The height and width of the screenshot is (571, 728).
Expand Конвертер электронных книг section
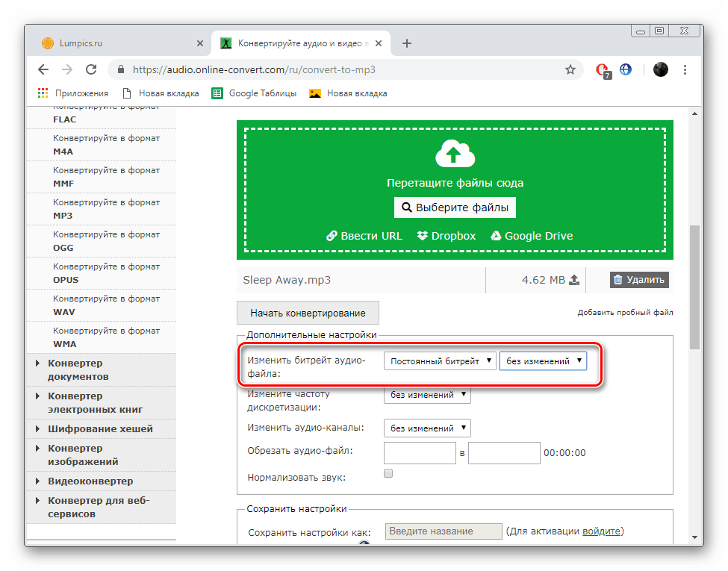point(102,403)
